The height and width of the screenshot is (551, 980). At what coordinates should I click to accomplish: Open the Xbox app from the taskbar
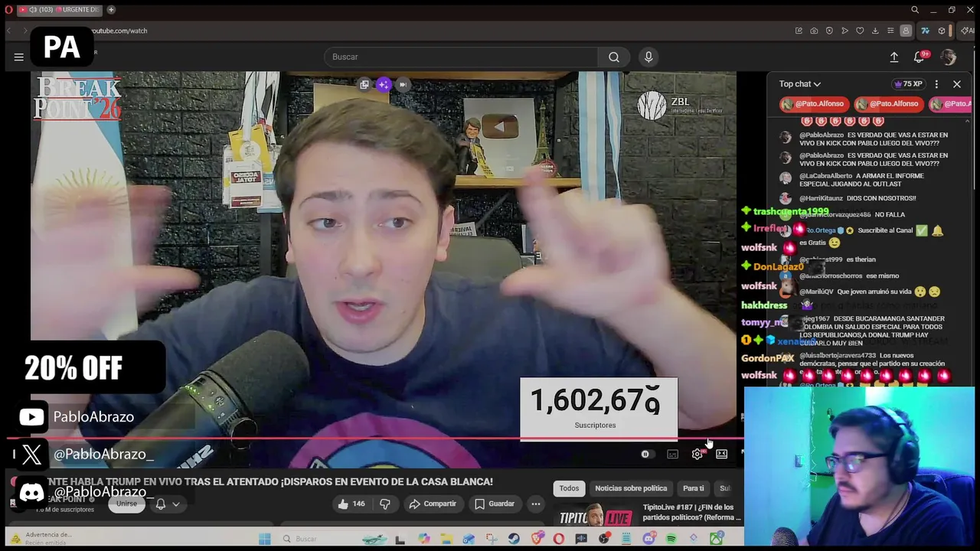click(716, 539)
